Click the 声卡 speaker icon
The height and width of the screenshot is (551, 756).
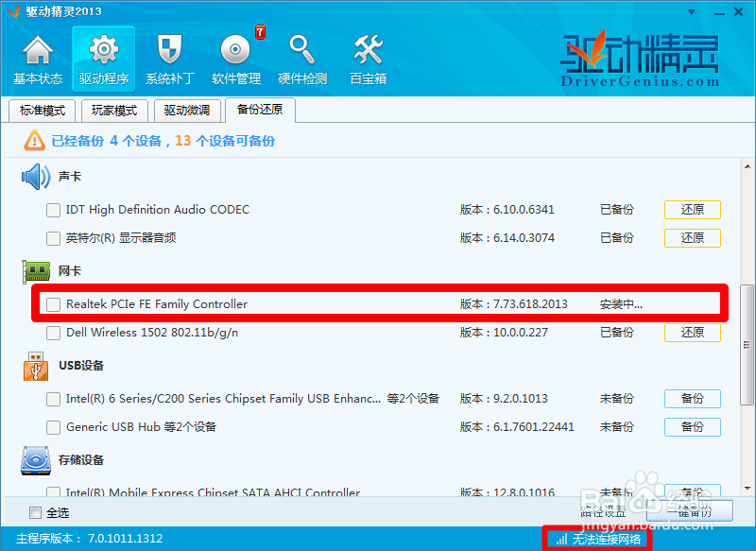[36, 177]
